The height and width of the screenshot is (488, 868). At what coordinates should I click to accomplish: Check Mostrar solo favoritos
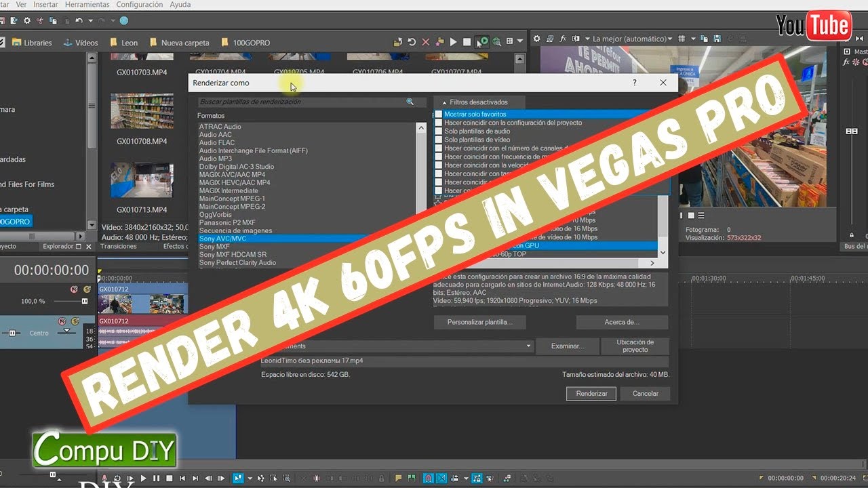[x=438, y=115]
